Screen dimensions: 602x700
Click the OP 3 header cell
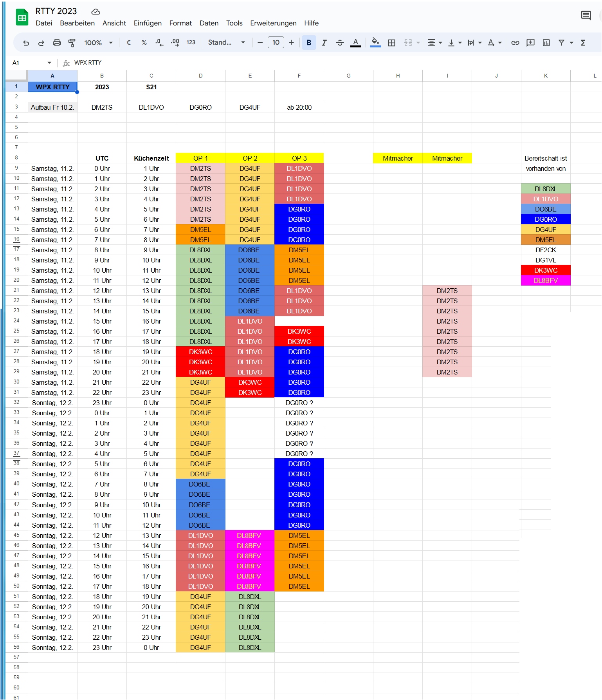coord(299,158)
